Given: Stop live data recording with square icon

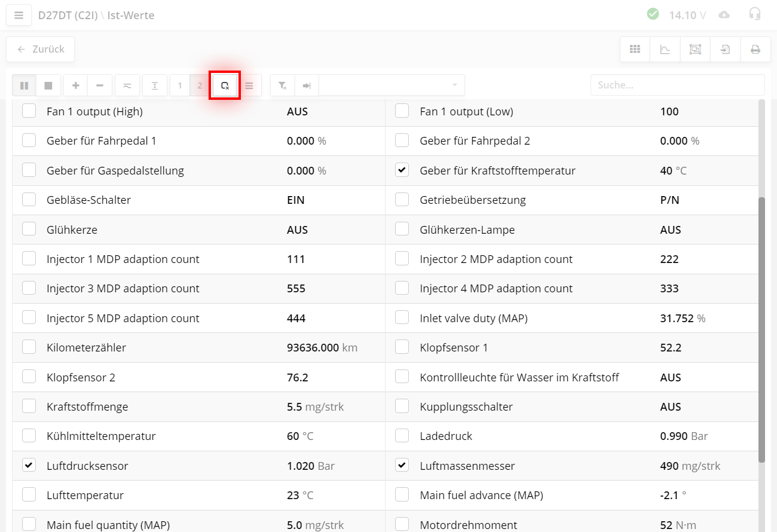Looking at the screenshot, I should point(48,85).
